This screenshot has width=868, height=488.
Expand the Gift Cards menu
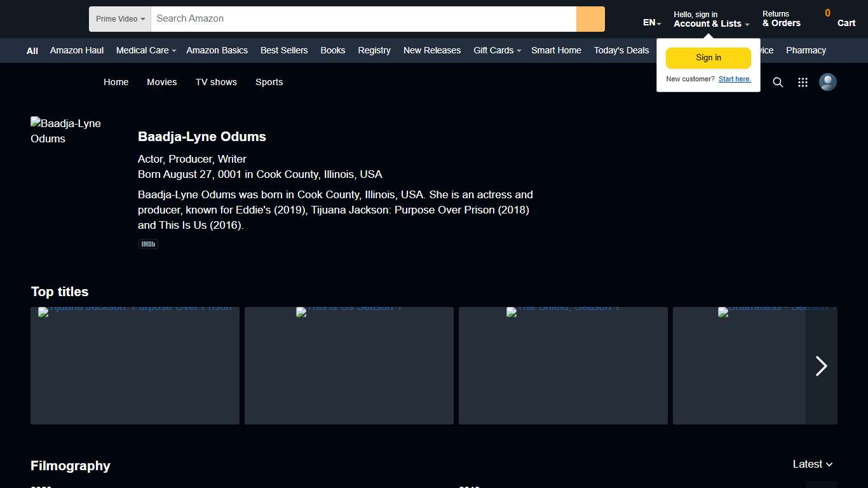497,50
